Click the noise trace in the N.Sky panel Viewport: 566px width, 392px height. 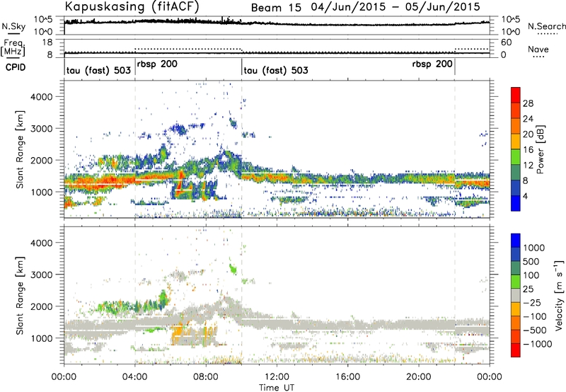point(277,23)
